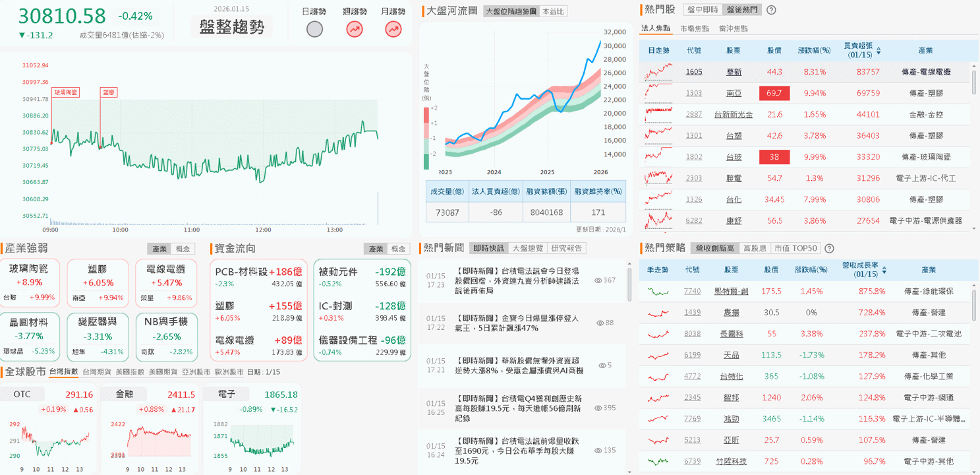The image size is (980, 475).
Task: Open OTC index mini chart card
Action: pyautogui.click(x=49, y=428)
